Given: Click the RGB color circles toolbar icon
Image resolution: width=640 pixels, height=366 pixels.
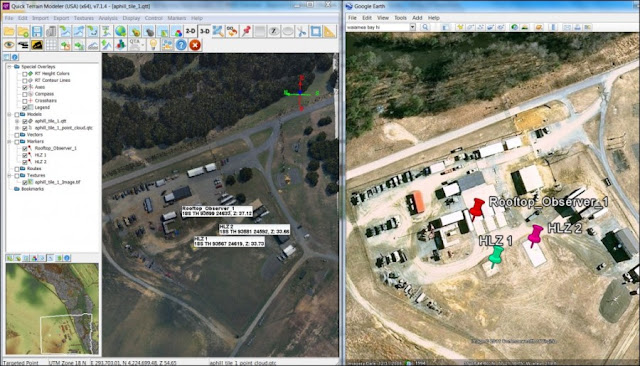Looking at the screenshot, I should point(176,31).
